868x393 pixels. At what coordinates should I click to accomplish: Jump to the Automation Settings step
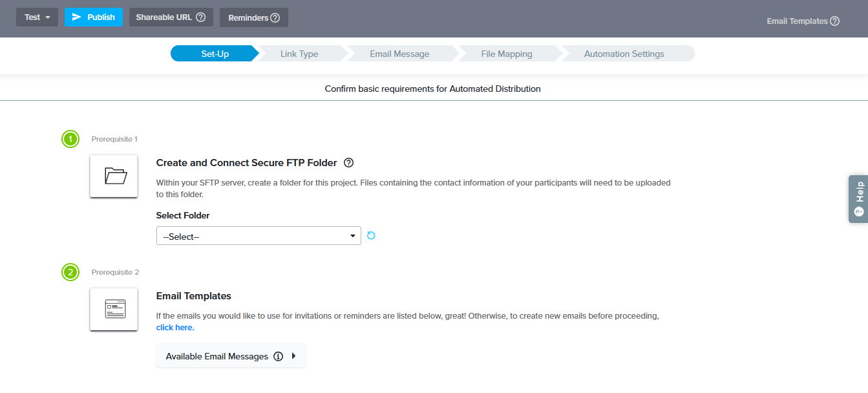(624, 54)
